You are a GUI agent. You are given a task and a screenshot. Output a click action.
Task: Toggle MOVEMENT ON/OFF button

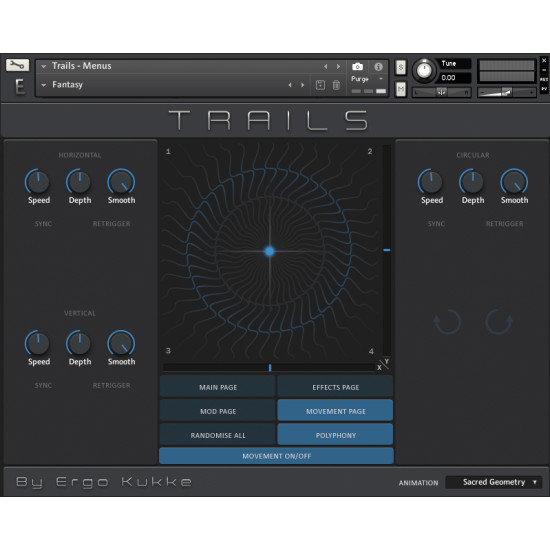click(x=276, y=456)
